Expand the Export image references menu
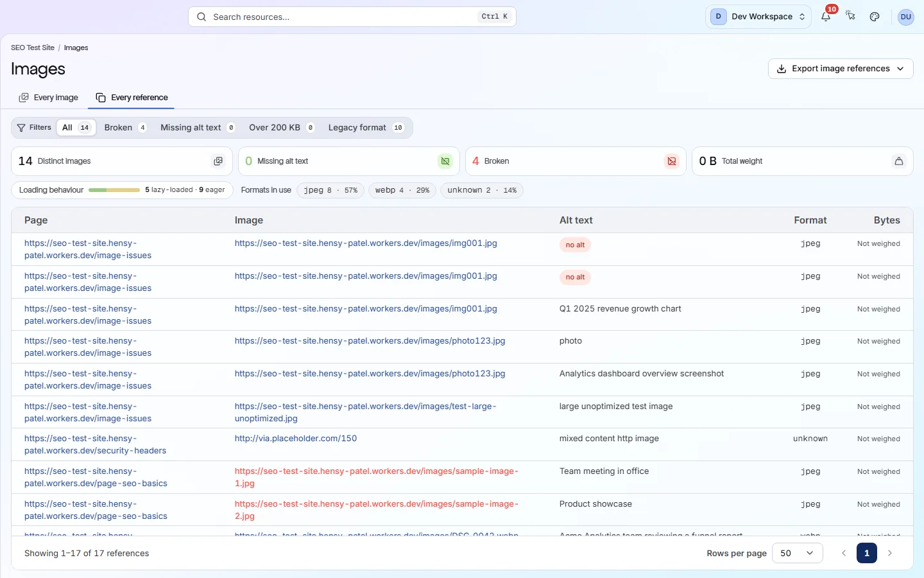This screenshot has width=924, height=578. [x=841, y=69]
